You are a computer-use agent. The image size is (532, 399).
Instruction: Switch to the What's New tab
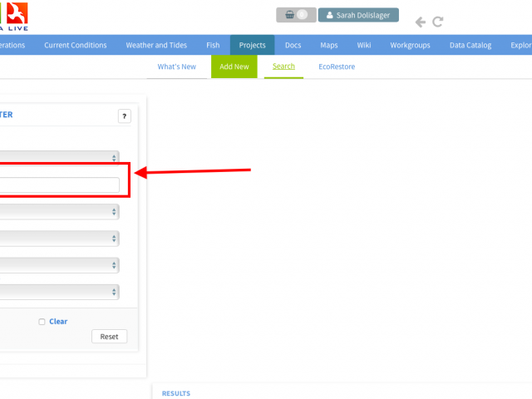click(x=176, y=66)
